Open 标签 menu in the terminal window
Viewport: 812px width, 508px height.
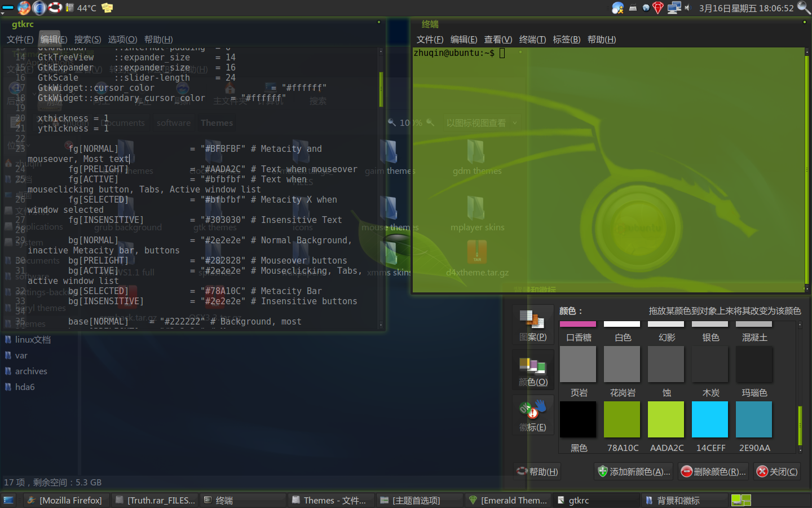[x=567, y=40]
